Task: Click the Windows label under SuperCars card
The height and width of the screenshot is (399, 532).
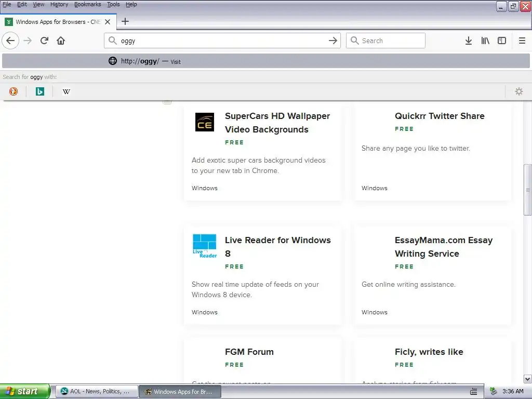Action: [204, 188]
